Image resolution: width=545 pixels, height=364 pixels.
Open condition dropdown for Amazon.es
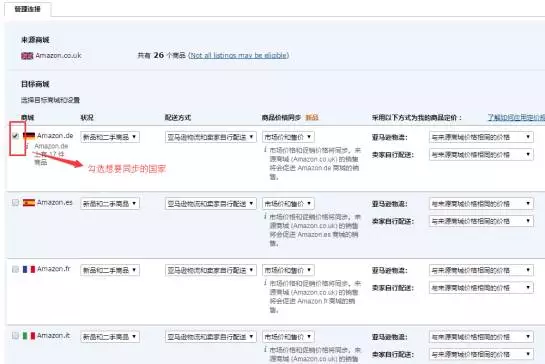click(x=110, y=203)
